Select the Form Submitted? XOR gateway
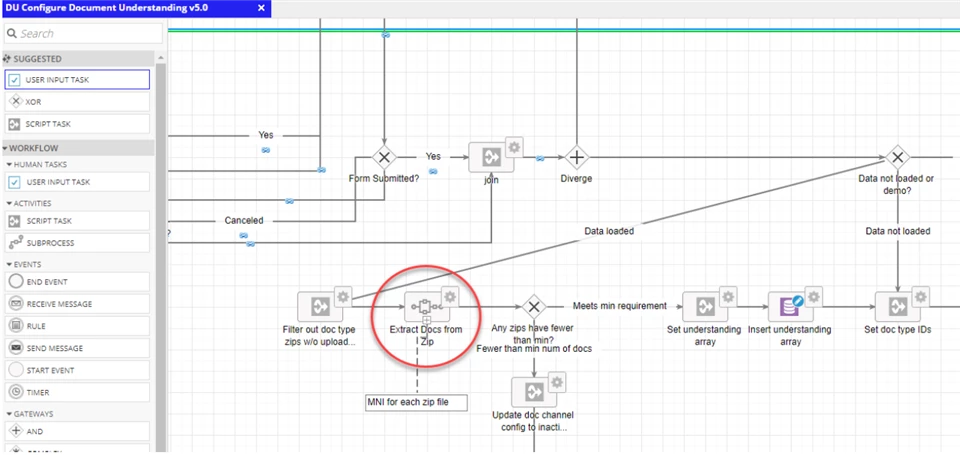 tap(384, 157)
